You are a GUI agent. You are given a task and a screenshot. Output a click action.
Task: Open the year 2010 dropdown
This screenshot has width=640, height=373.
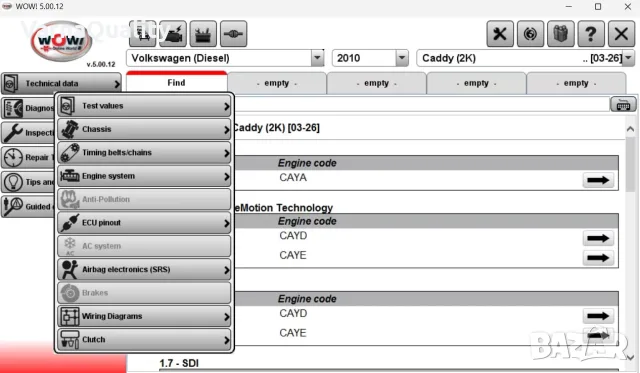click(402, 58)
